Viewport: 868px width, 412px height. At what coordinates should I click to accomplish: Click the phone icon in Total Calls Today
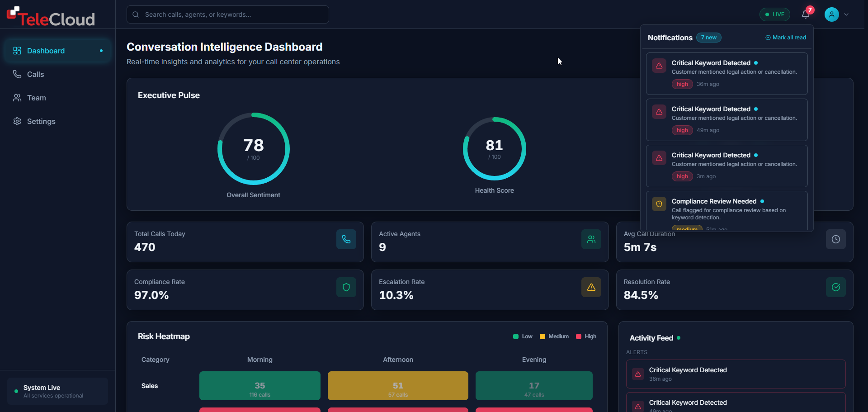346,239
